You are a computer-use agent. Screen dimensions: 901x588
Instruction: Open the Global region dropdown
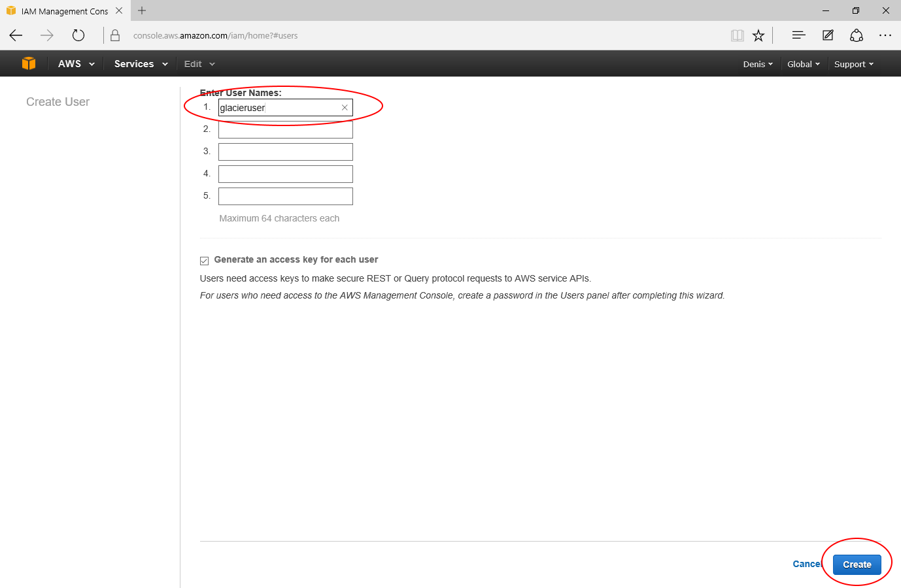[804, 64]
